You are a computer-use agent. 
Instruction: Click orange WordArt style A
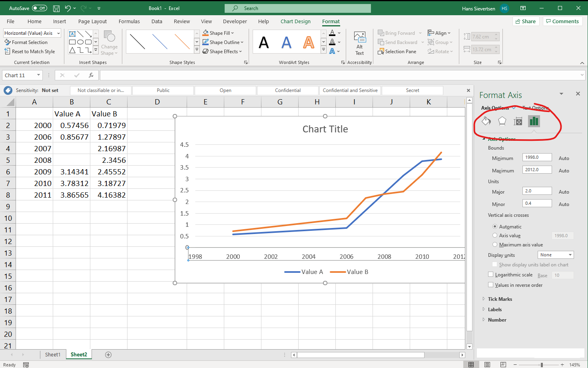(309, 42)
